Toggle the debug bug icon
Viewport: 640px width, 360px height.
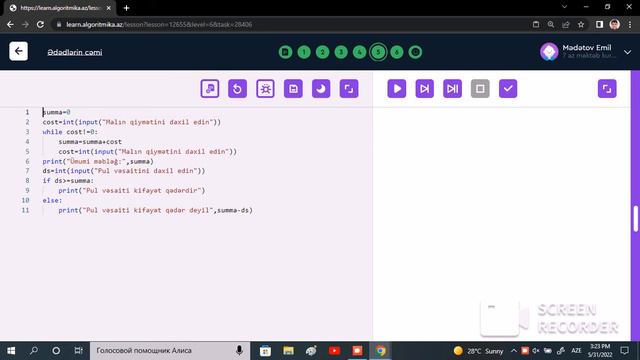[x=265, y=89]
